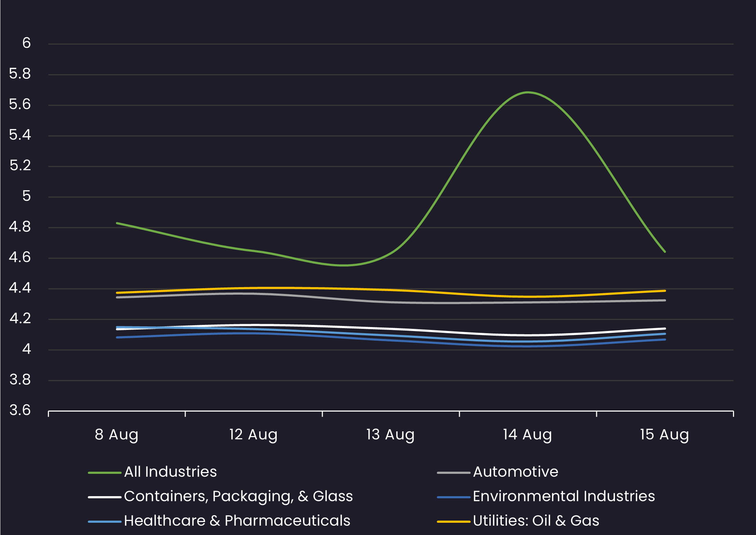The height and width of the screenshot is (535, 756).
Task: Click Containers, Packaging, & Glass legend label
Action: [x=238, y=496]
